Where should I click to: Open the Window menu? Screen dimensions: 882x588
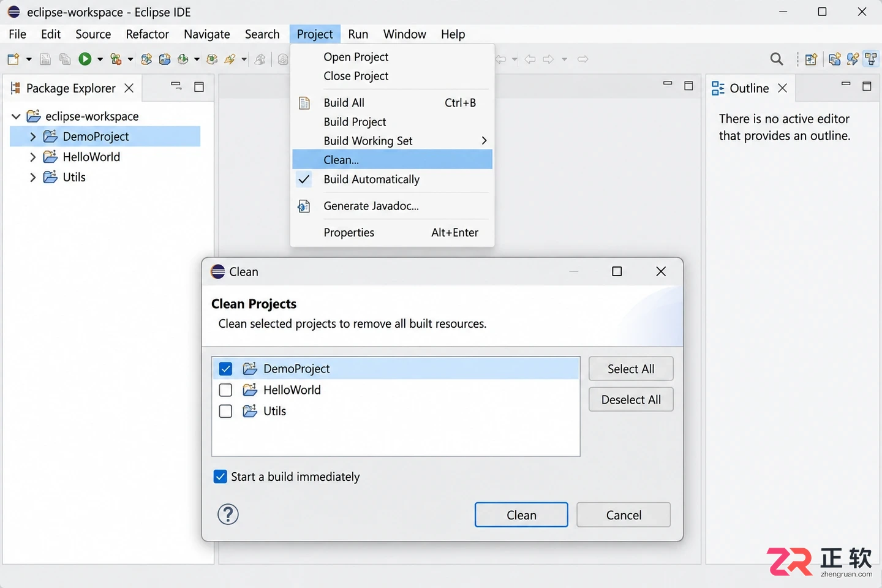click(405, 34)
